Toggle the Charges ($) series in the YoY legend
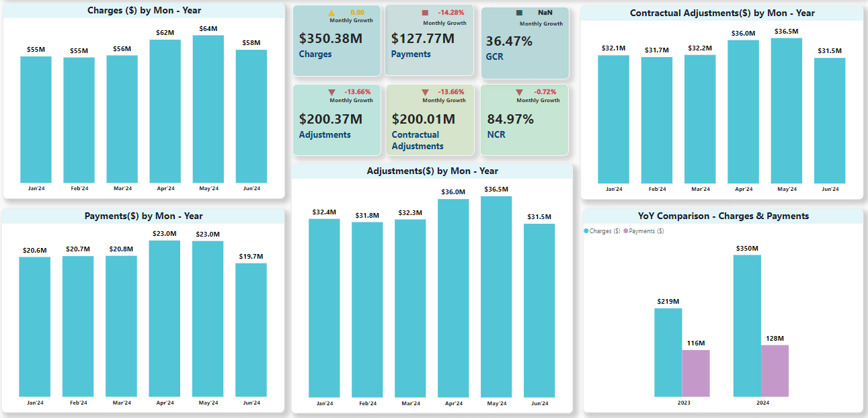 [x=605, y=230]
